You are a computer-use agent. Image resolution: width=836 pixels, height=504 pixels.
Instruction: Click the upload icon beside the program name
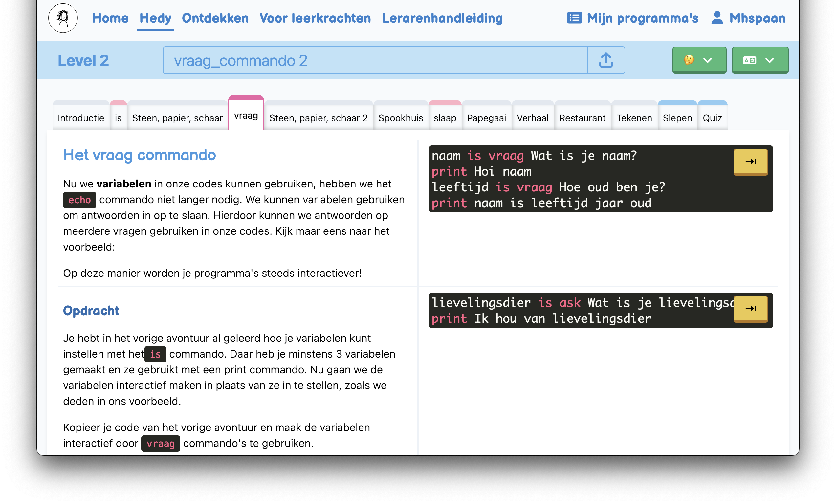(x=606, y=60)
